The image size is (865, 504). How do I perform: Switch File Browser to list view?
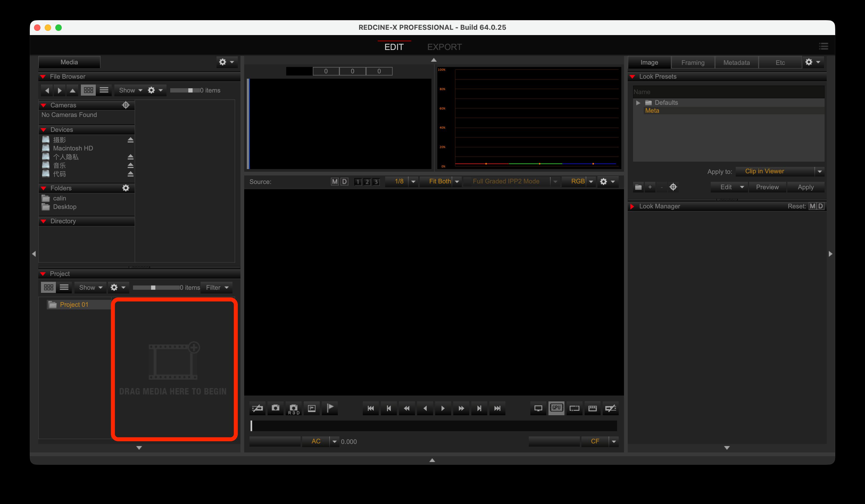104,90
